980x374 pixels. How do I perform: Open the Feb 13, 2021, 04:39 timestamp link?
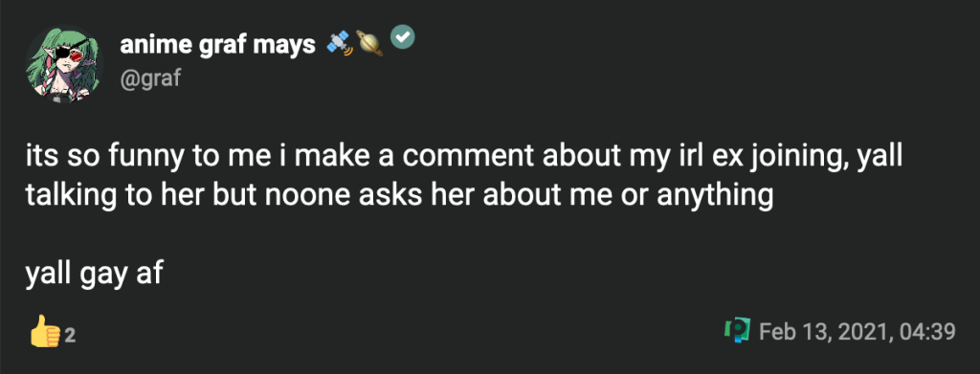857,332
